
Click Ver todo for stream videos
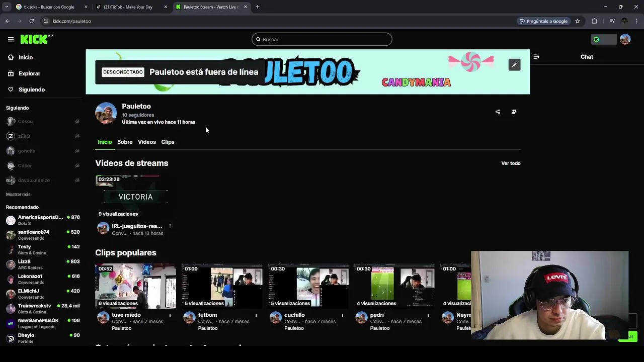pyautogui.click(x=511, y=163)
